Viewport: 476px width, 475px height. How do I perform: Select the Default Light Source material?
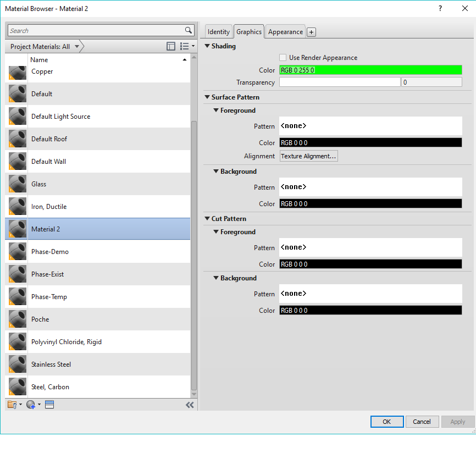[x=98, y=117]
